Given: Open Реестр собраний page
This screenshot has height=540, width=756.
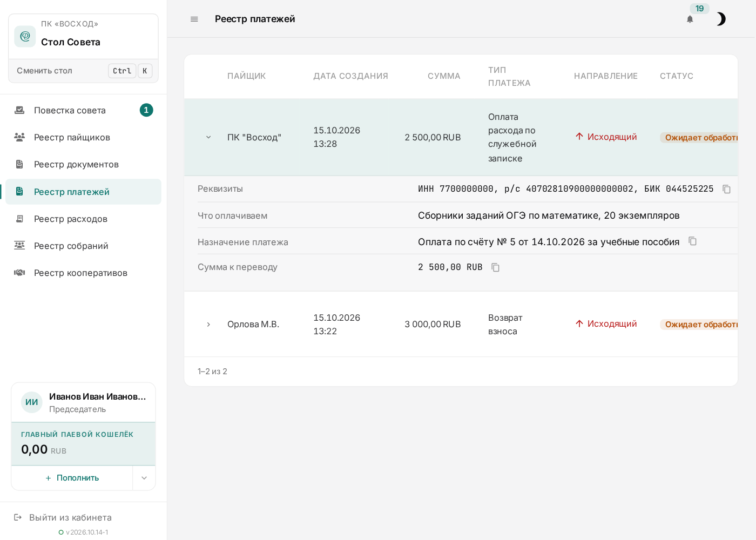Looking at the screenshot, I should 83,246.
